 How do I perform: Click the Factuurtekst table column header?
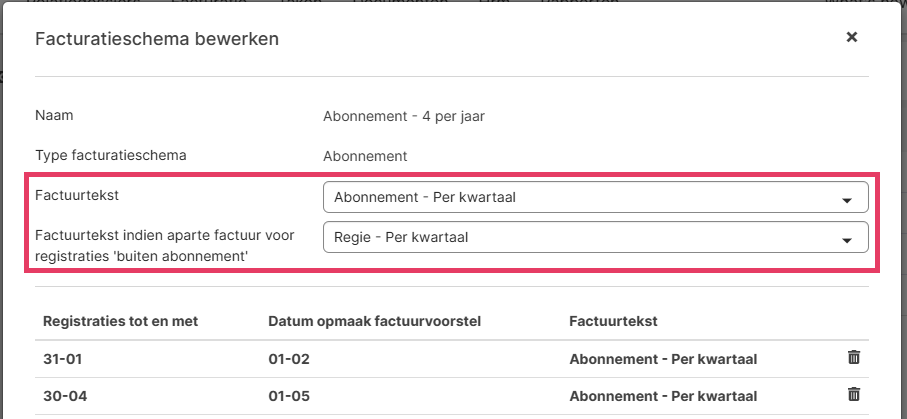[612, 321]
